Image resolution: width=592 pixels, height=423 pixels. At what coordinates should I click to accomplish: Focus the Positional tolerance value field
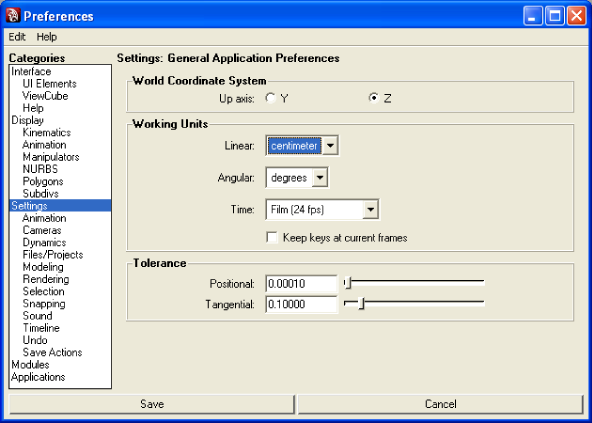coord(301,284)
